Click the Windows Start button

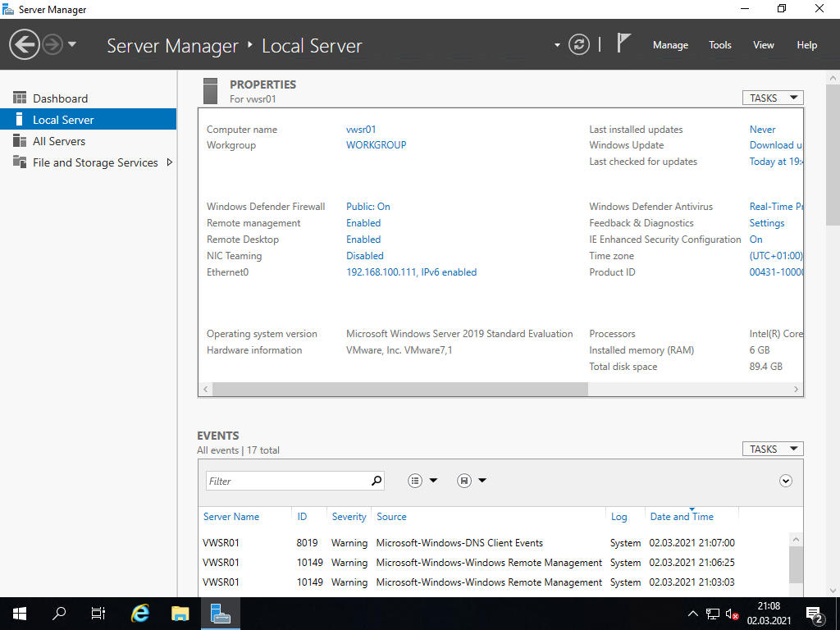20,613
